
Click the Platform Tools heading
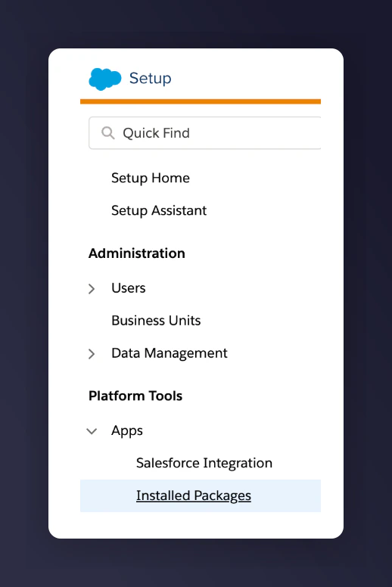tap(135, 396)
